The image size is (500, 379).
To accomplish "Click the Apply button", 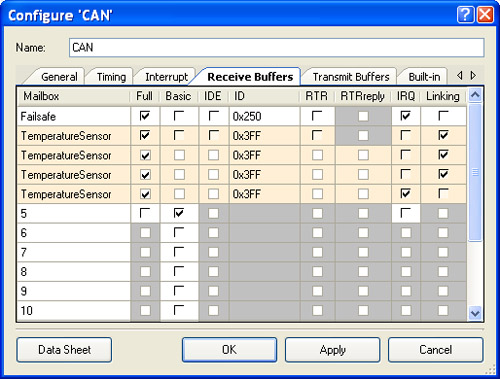I will [x=332, y=350].
